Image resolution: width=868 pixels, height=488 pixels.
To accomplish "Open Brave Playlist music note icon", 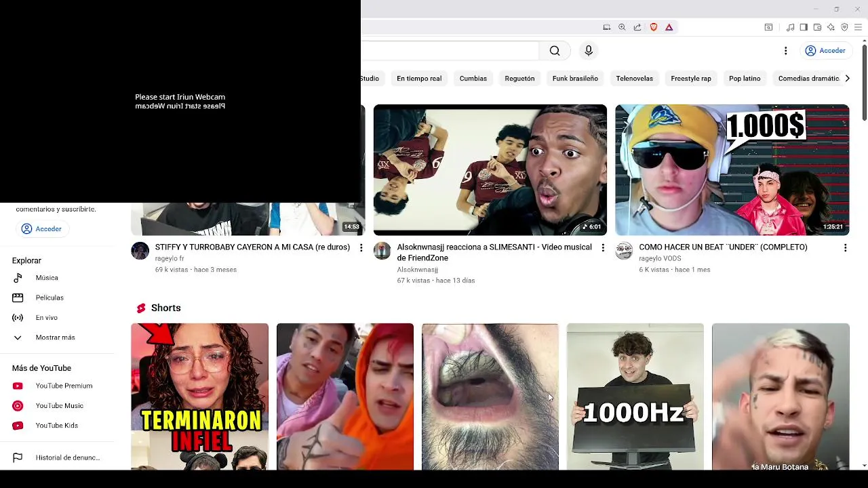I will (790, 27).
